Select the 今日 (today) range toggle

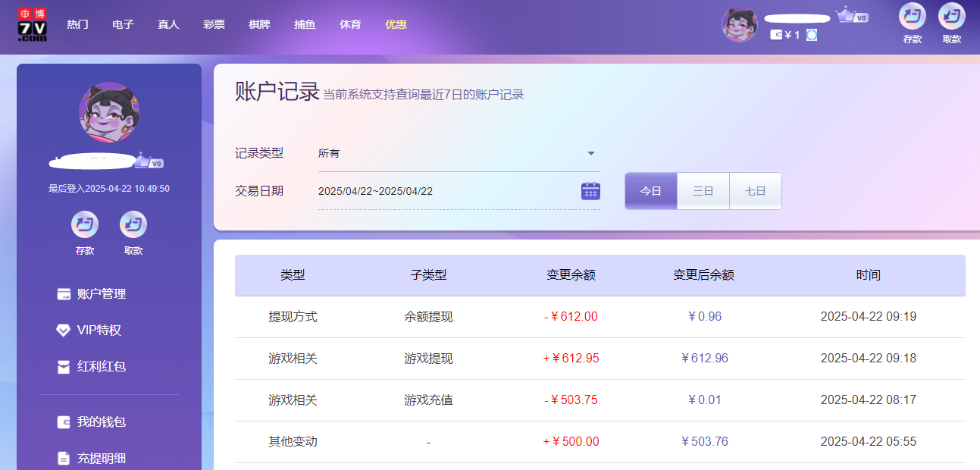[650, 191]
